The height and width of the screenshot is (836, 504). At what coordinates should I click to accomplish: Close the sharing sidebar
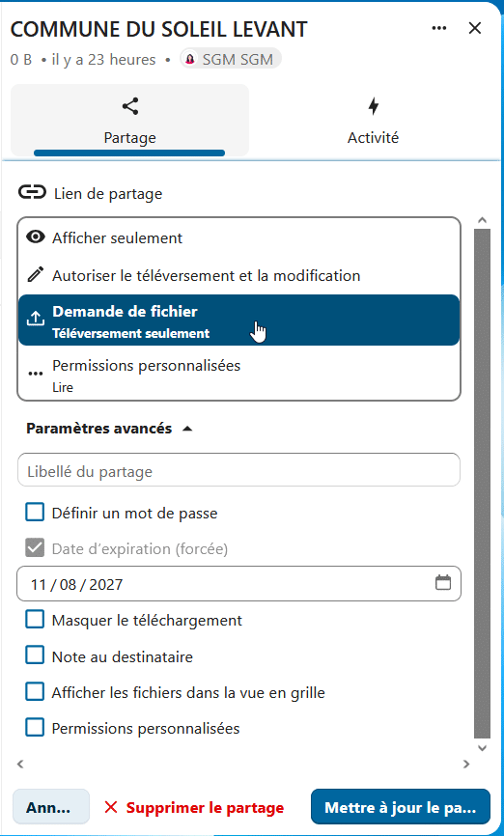coord(475,28)
